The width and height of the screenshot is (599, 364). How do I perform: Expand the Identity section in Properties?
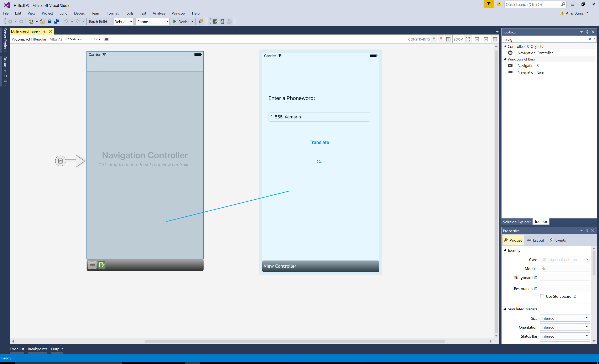(x=506, y=250)
